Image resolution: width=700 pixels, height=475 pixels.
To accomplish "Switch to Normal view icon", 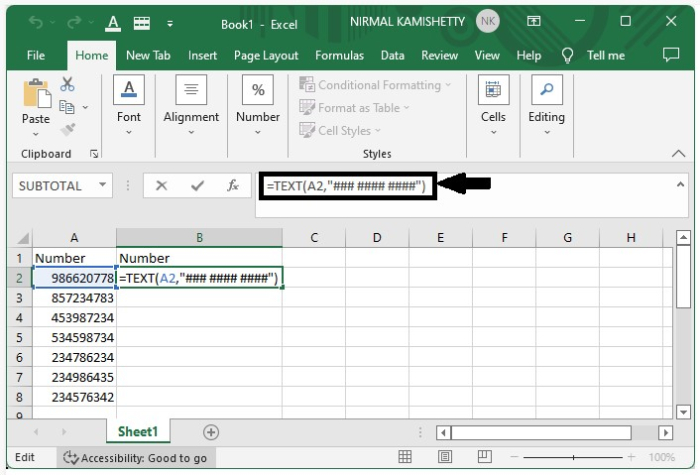I will point(405,457).
